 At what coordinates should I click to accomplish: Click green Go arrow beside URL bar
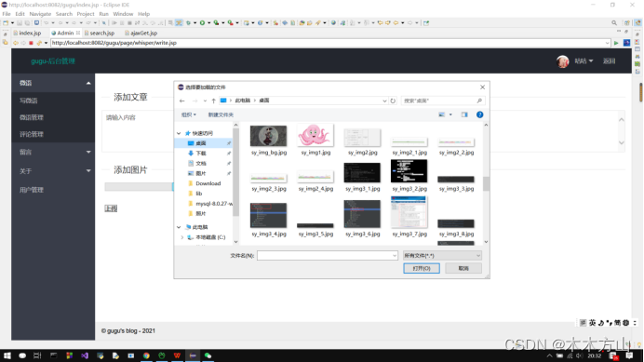click(x=616, y=43)
